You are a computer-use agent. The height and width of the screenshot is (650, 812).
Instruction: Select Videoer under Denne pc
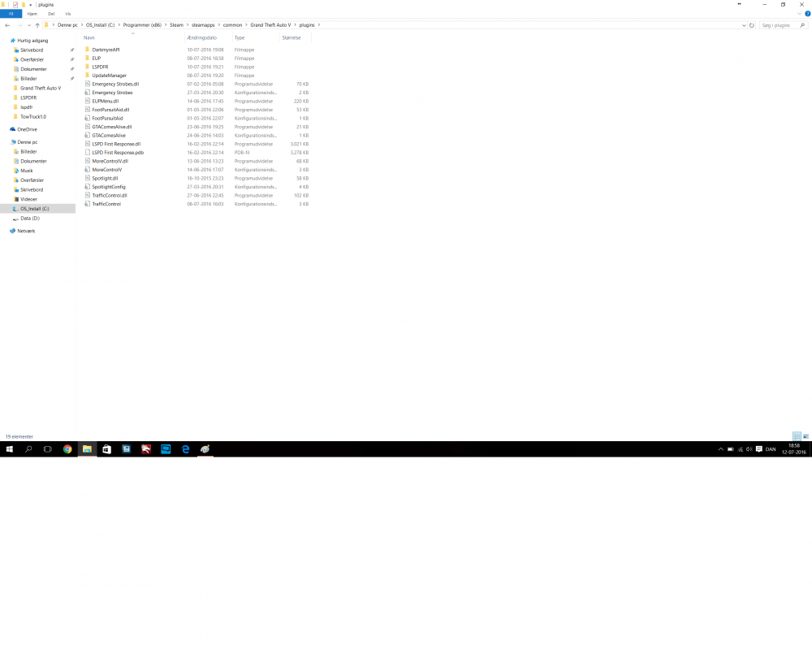[28, 199]
